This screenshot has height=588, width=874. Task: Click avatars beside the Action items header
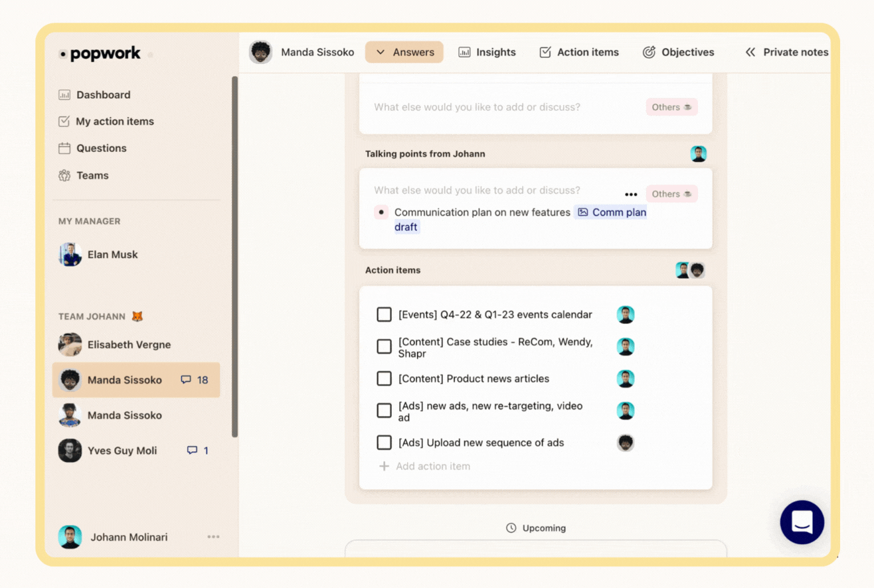[x=690, y=270]
